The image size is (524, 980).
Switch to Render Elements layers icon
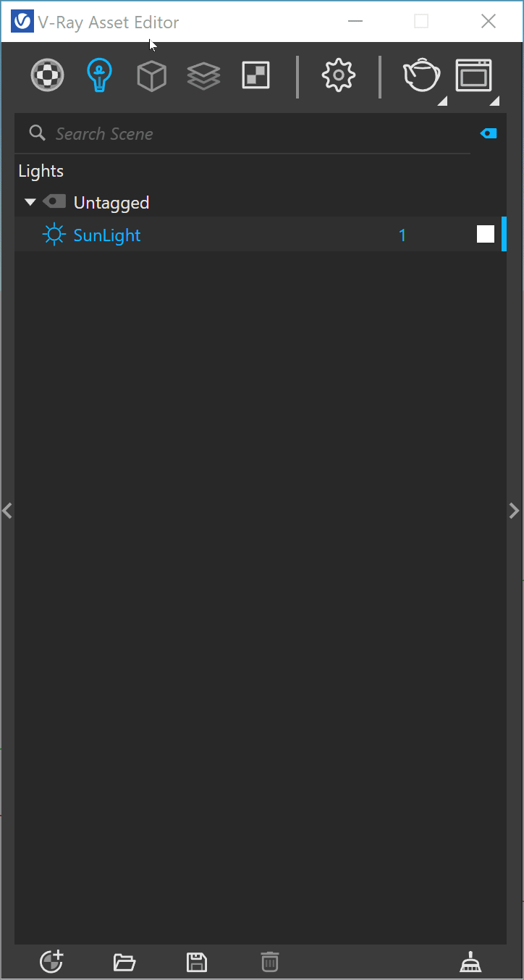pyautogui.click(x=203, y=75)
